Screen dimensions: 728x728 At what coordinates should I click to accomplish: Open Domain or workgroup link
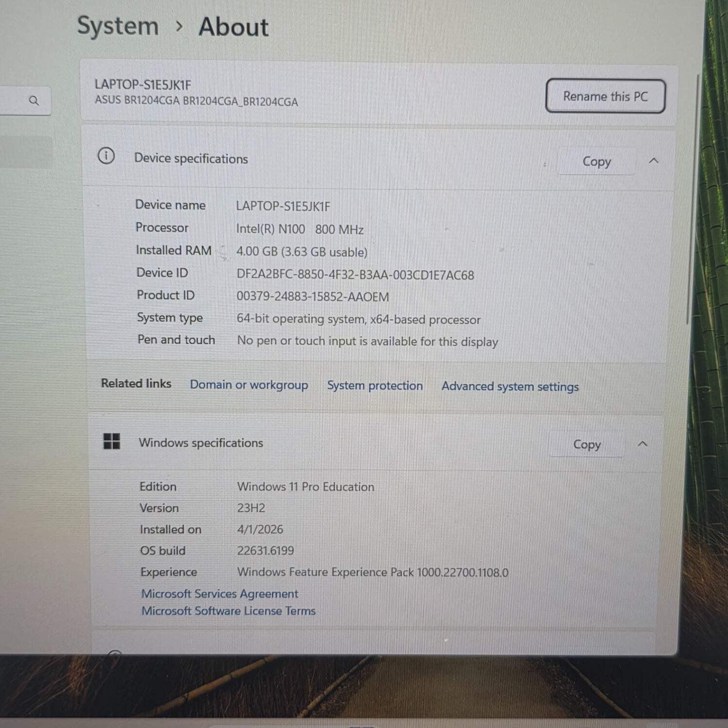[x=249, y=385]
